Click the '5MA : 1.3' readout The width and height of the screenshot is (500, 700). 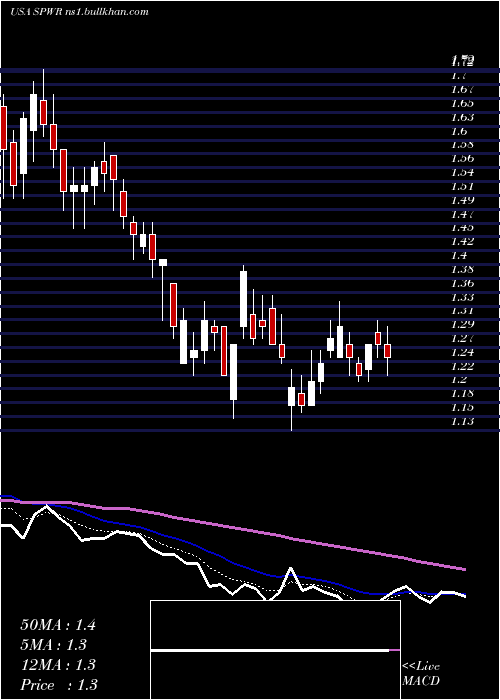[54, 645]
